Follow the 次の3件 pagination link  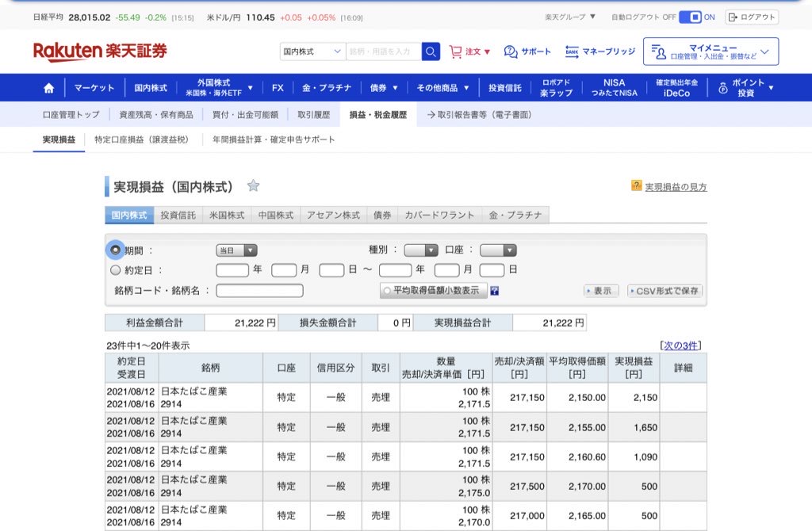[x=680, y=346]
